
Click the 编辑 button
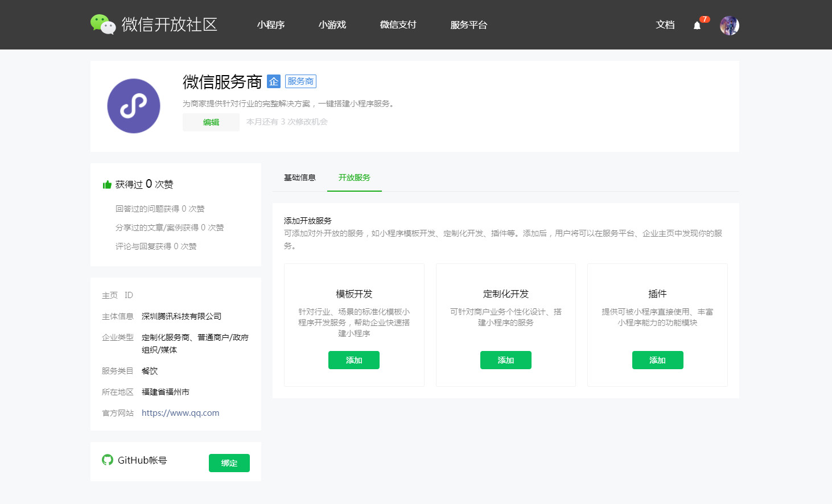[x=211, y=122]
